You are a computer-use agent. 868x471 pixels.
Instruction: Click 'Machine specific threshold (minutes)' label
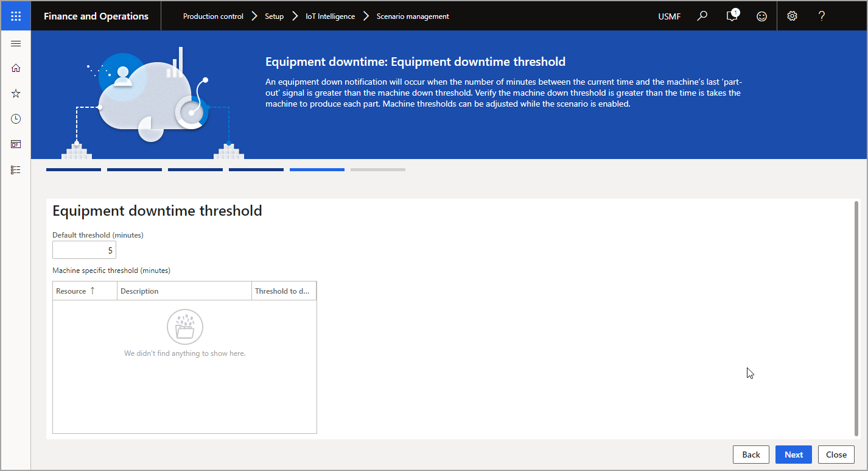(111, 270)
